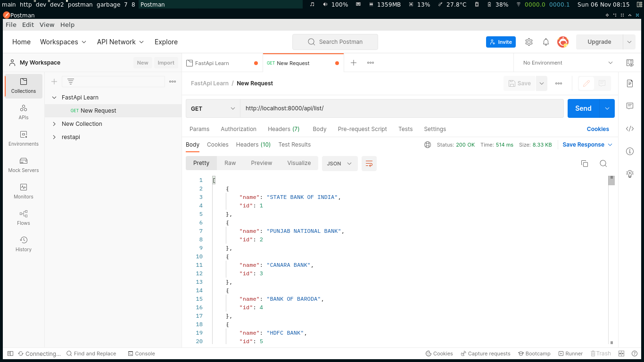Open the Upgrade dropdown arrow
This screenshot has width=644, height=362.
click(629, 42)
